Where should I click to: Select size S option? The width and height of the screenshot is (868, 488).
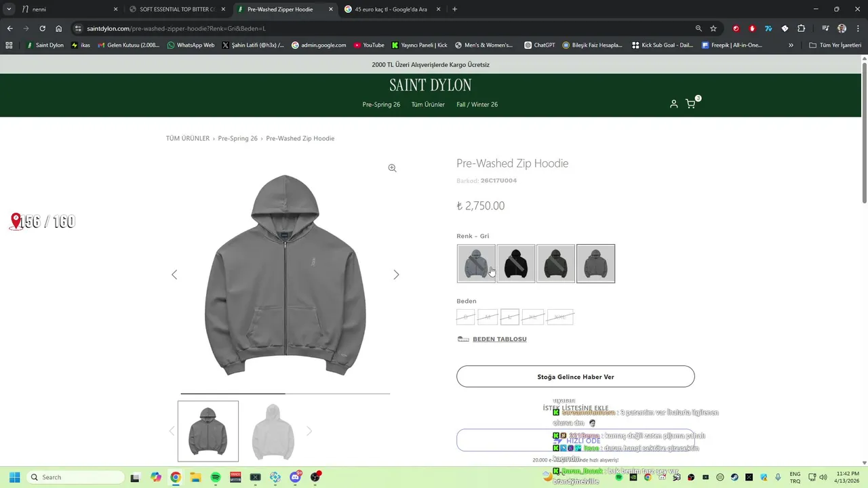click(x=465, y=317)
